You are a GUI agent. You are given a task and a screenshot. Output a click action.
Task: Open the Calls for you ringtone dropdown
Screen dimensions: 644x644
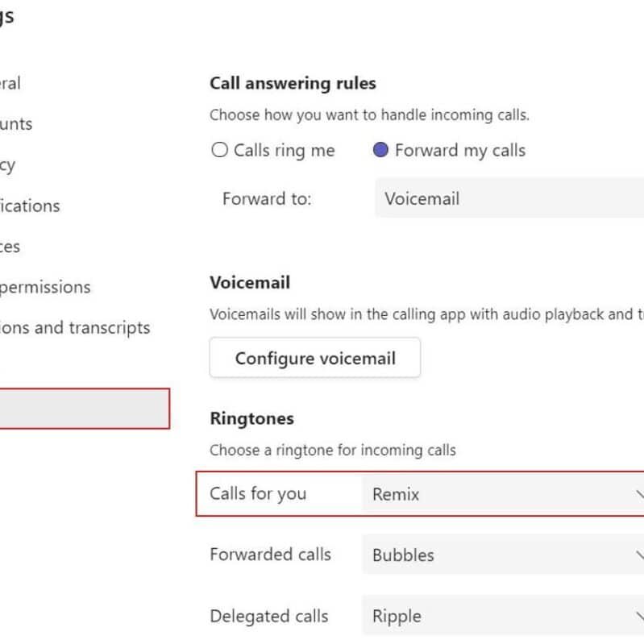click(503, 494)
